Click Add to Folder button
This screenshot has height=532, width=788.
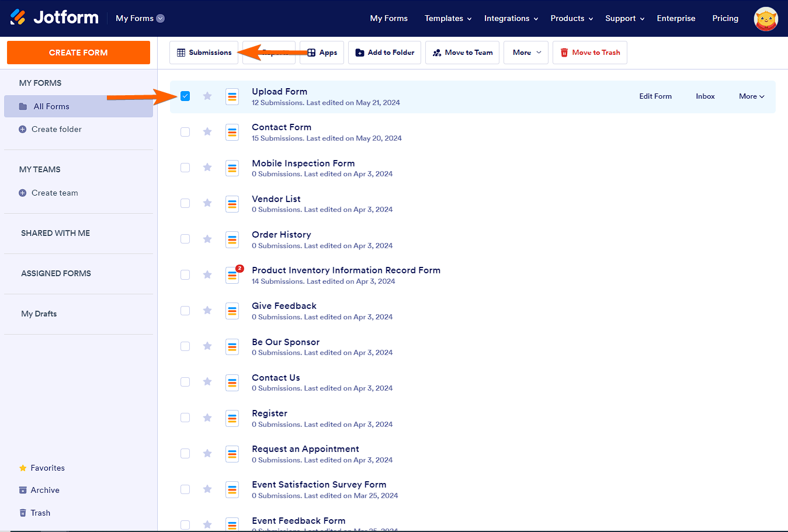(x=384, y=53)
